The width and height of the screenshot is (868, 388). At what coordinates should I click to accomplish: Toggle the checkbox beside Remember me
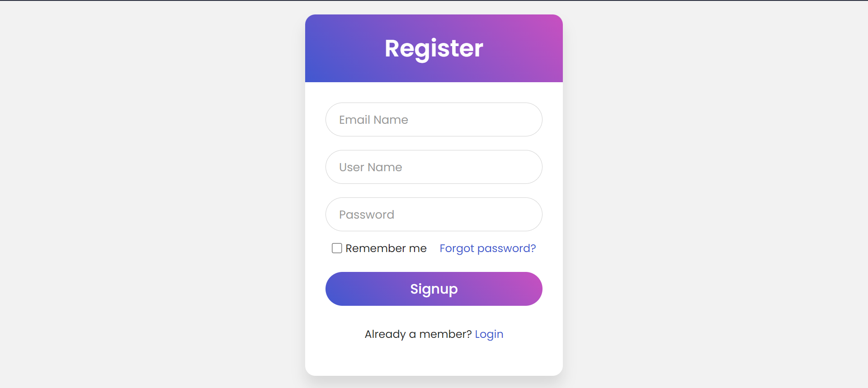coord(337,248)
